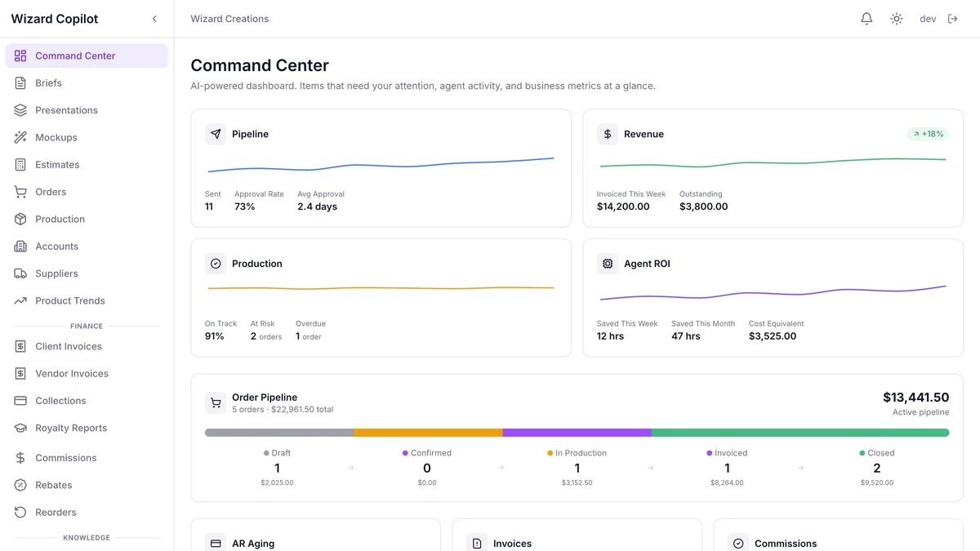Click the Outstanding $3,800.00 value

[703, 207]
